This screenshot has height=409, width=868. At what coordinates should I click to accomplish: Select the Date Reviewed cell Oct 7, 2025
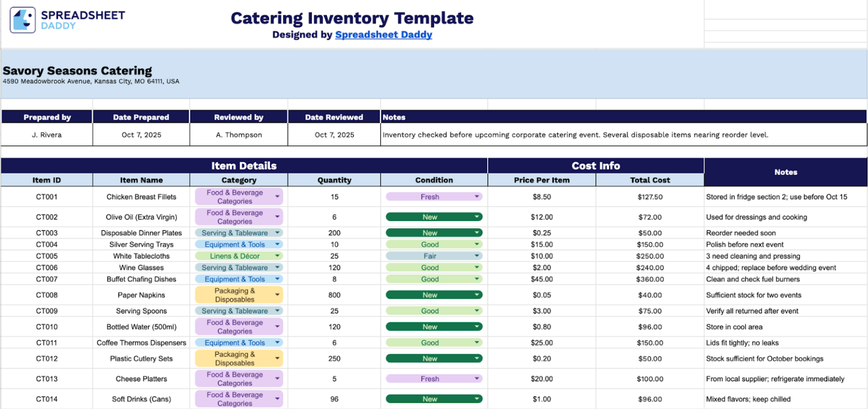[334, 135]
